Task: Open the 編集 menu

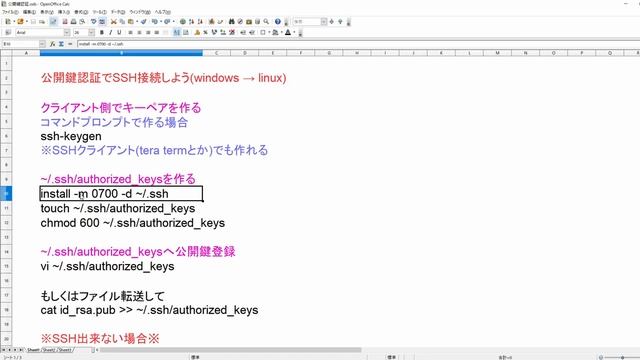Action: click(29, 12)
